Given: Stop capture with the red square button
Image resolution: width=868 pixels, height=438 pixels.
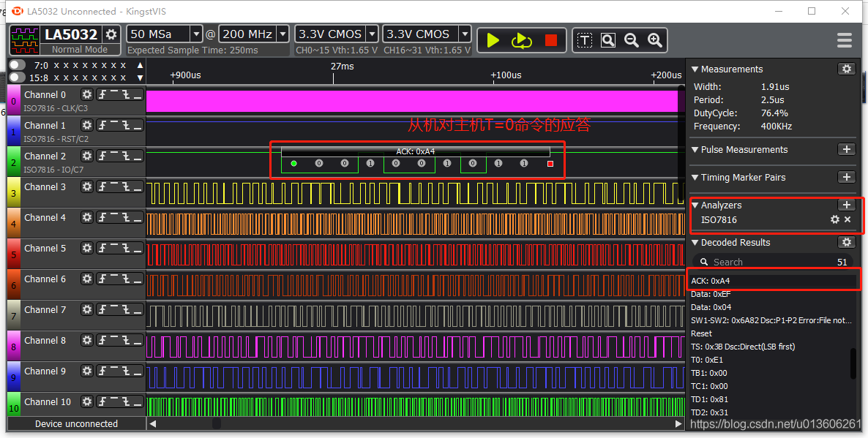Looking at the screenshot, I should pyautogui.click(x=551, y=40).
